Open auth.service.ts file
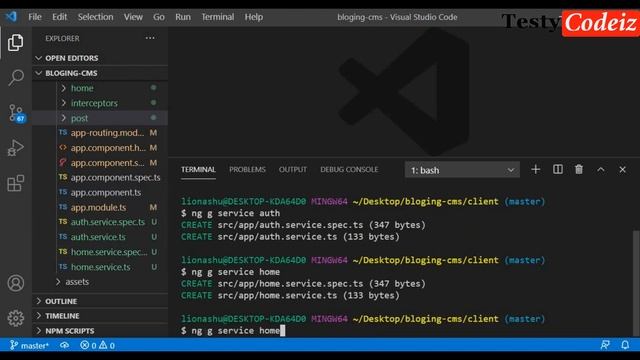 tap(100, 237)
